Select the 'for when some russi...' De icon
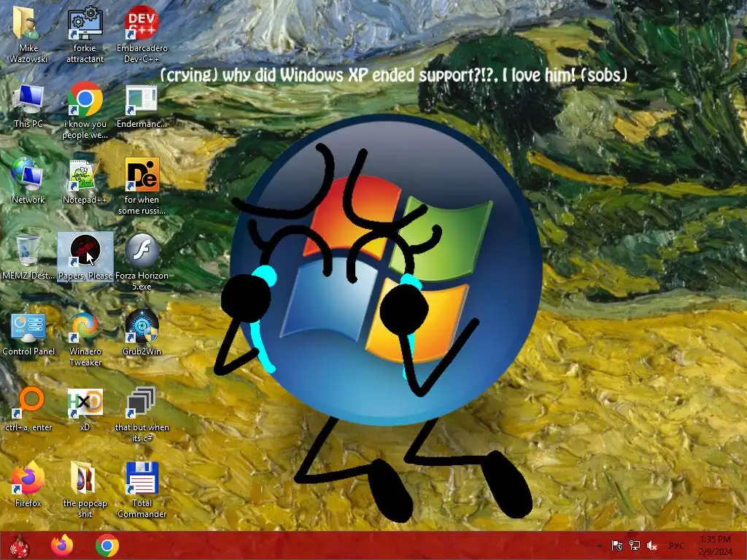747x560 pixels. tap(142, 186)
